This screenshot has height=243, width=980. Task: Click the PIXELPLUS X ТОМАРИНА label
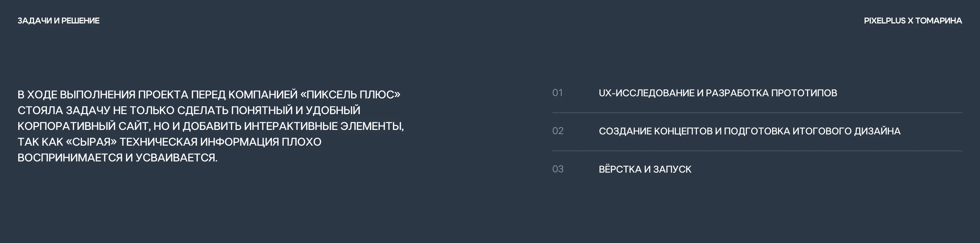click(913, 21)
